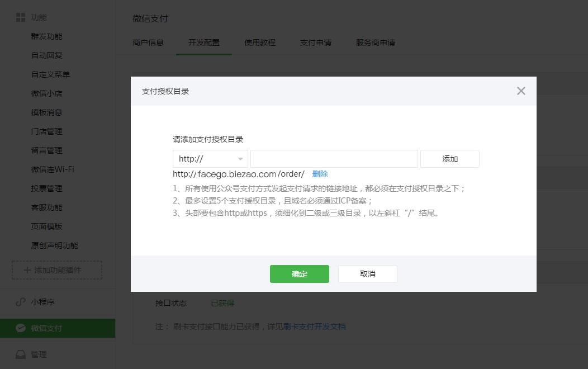The width and height of the screenshot is (588, 369).
Task: Click the 微信支付 checkmark icon
Action: [x=21, y=328]
